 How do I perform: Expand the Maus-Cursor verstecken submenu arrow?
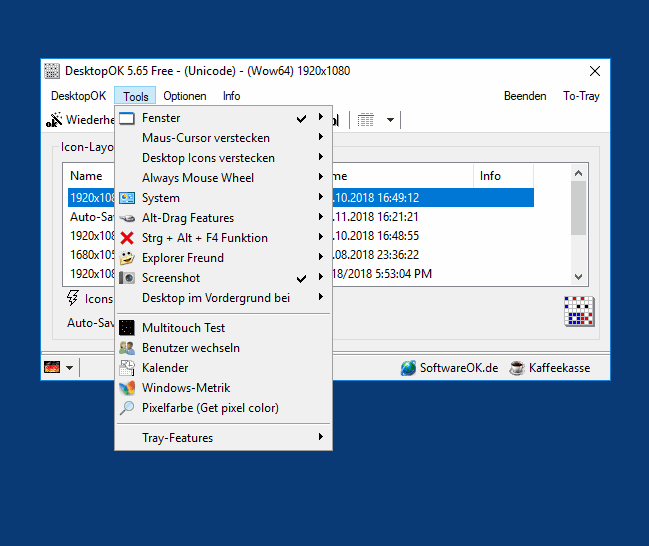(321, 137)
